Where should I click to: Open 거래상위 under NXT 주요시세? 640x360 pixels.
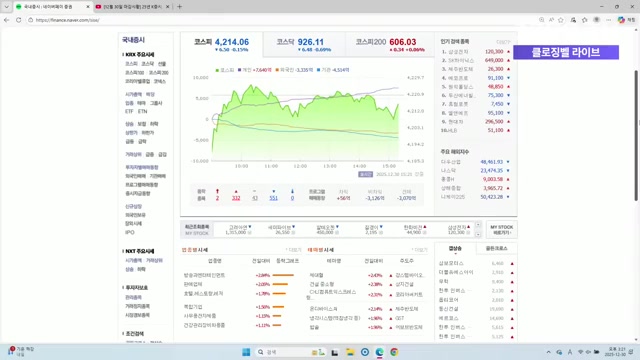[x=154, y=260]
